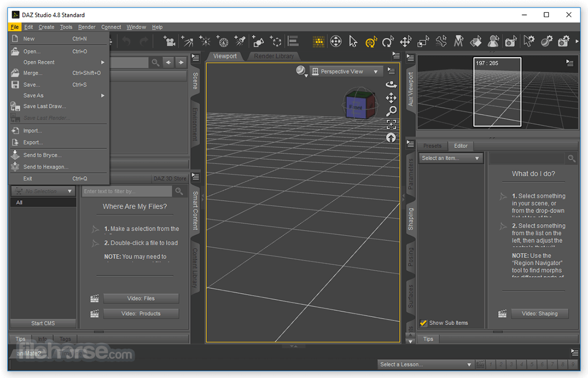Click the viewport frame selection icon
This screenshot has width=588, height=378.
391,124
